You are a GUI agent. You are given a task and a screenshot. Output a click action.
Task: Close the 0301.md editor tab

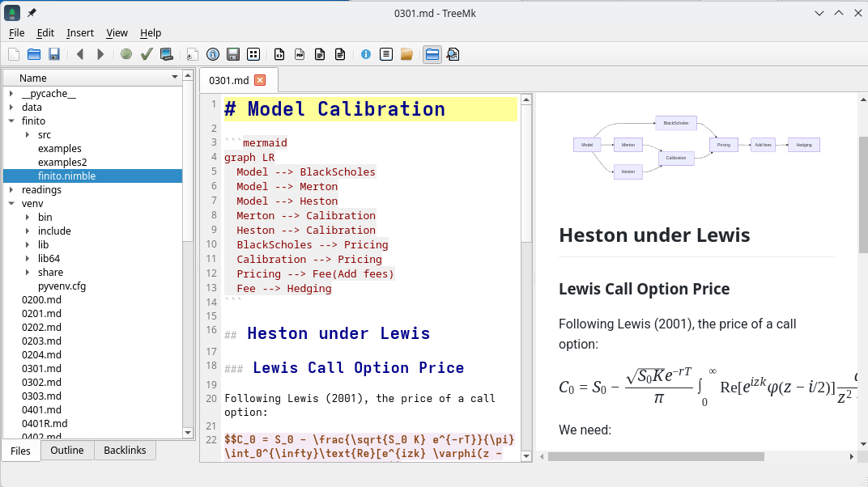tap(260, 80)
